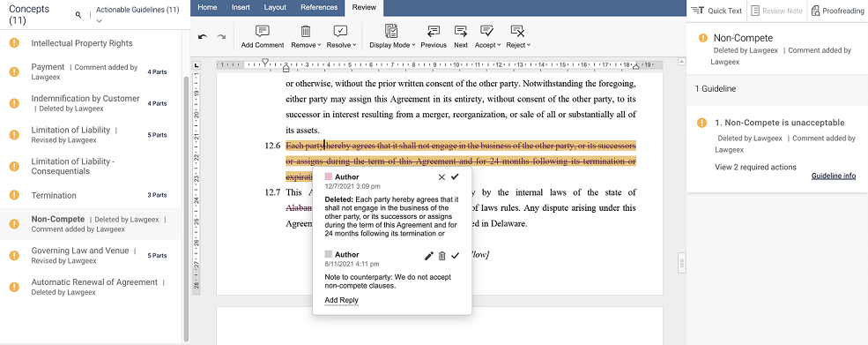Open the Accept dropdown arrow
Image resolution: width=868 pixels, height=345 pixels.
[500, 46]
